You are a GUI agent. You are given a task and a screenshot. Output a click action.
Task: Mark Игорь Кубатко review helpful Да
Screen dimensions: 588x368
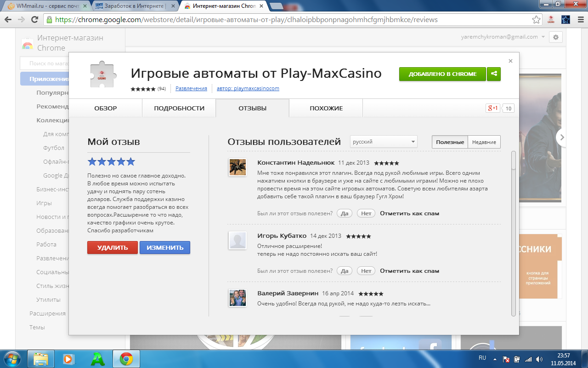click(x=344, y=271)
